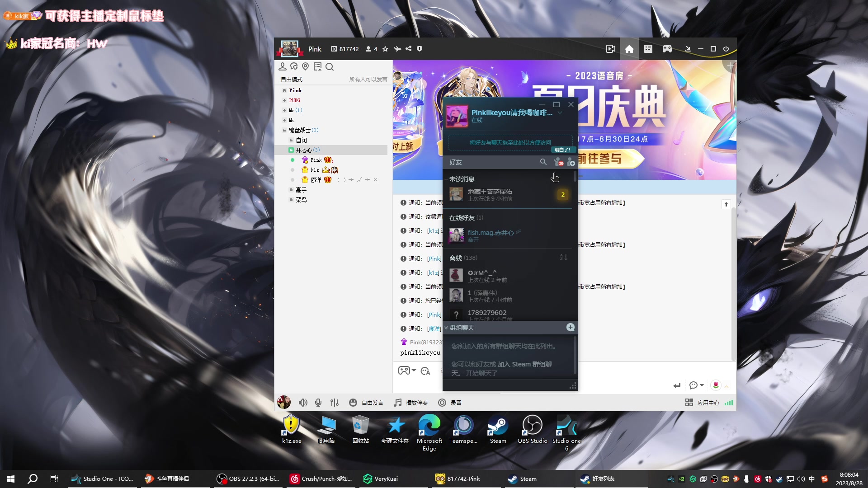Click user k1z in the channel list

315,170
